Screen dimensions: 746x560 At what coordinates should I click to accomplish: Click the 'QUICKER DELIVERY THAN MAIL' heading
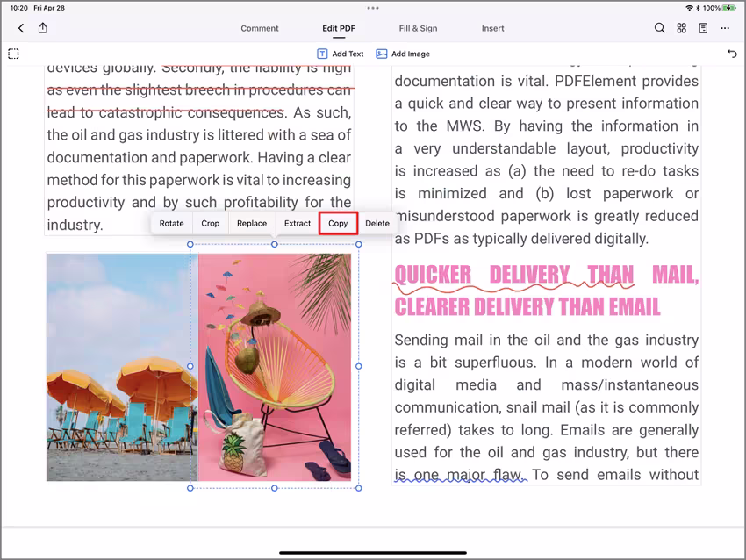[547, 275]
